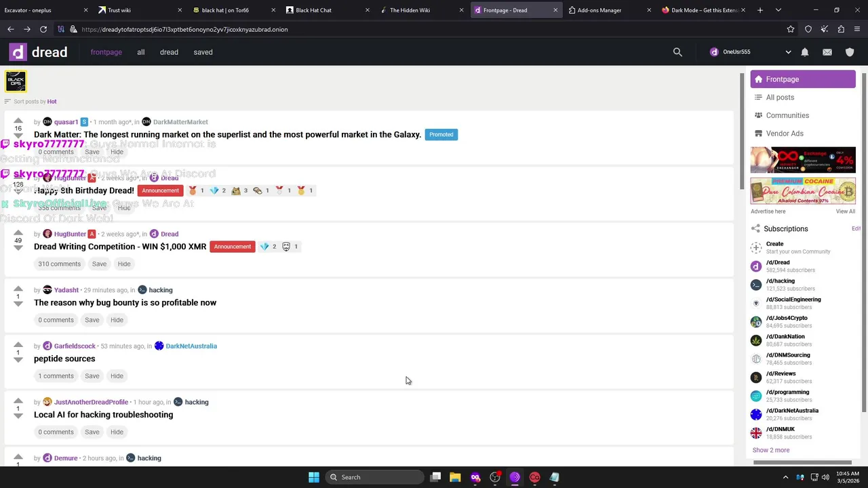Click the Black Ops banner thumbnail

[x=16, y=81]
